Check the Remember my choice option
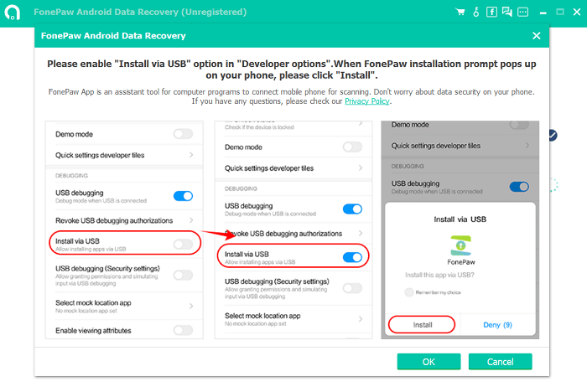This screenshot has height=392, width=587. point(409,292)
